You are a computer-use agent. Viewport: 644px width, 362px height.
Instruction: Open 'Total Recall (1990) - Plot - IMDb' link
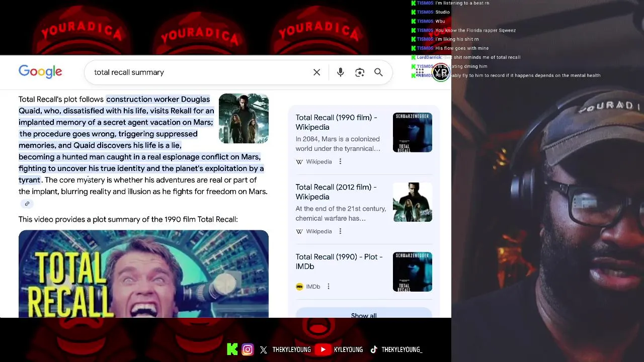coord(339,261)
